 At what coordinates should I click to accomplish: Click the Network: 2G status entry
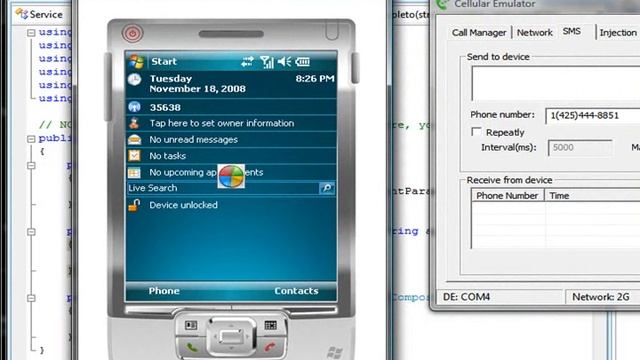[603, 297]
